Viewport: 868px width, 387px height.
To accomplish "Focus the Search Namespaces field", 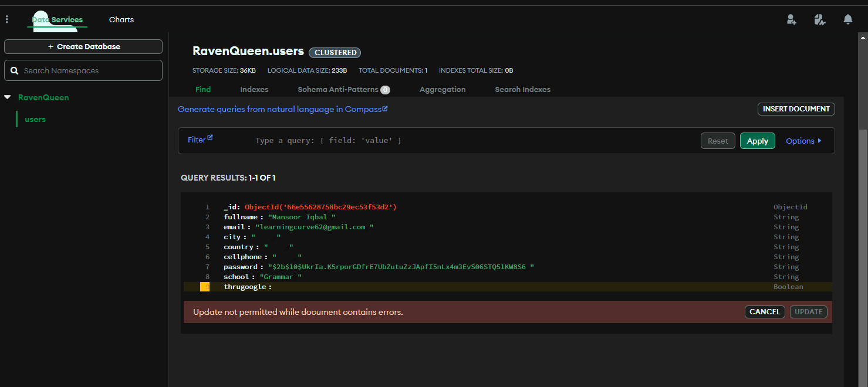I will coord(83,70).
